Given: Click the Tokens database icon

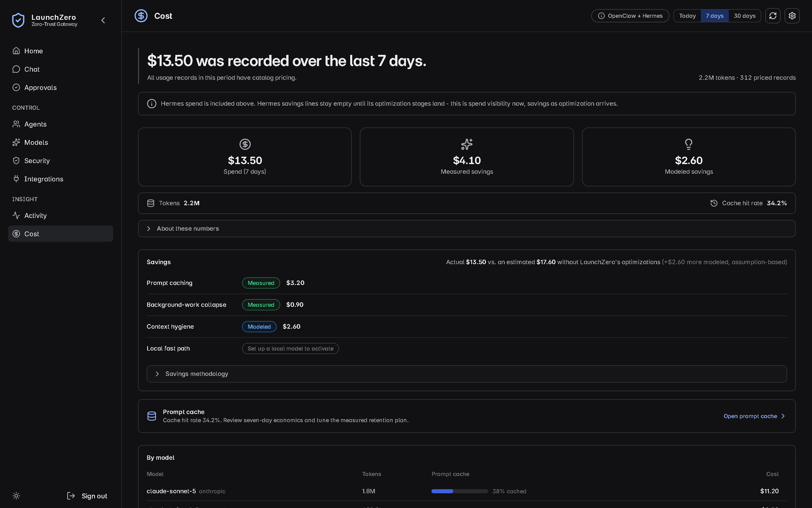Looking at the screenshot, I should pyautogui.click(x=151, y=203).
